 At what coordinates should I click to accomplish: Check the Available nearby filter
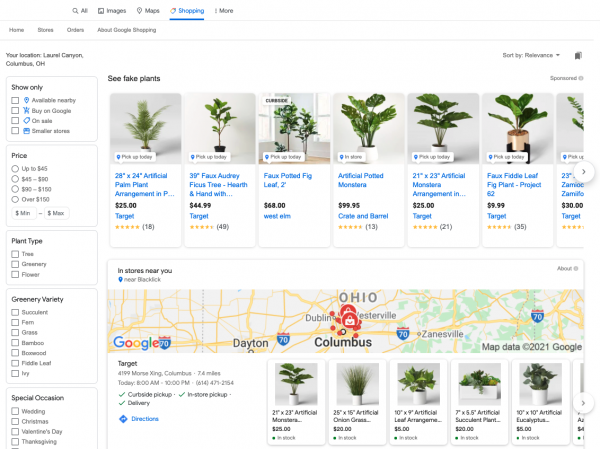[x=15, y=101]
